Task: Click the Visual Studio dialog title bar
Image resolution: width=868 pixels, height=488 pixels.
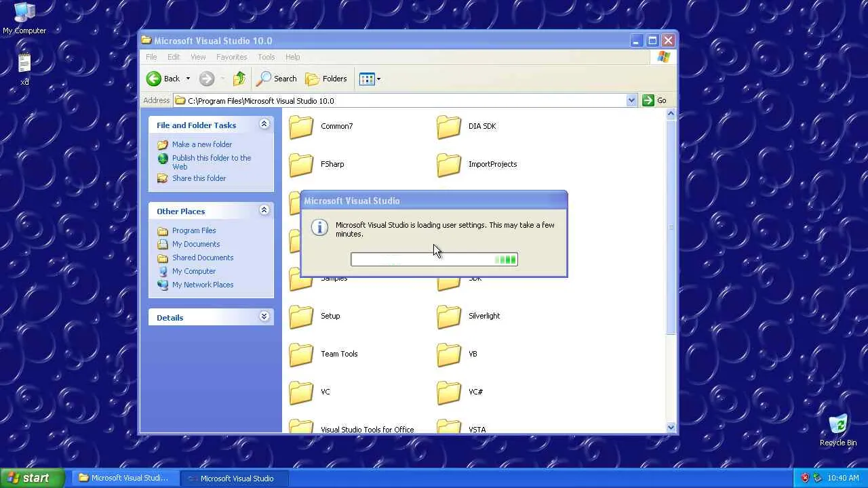Action: 434,201
